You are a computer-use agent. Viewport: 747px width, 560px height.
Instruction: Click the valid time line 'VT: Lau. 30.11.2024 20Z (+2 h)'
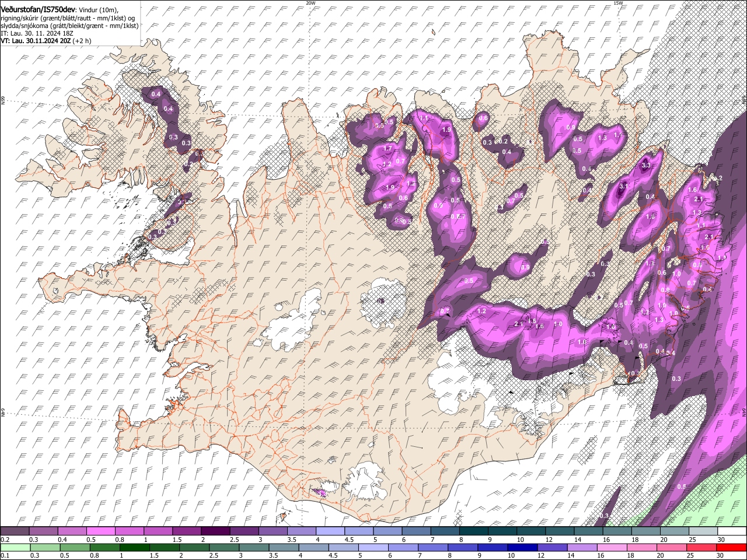pyautogui.click(x=46, y=41)
